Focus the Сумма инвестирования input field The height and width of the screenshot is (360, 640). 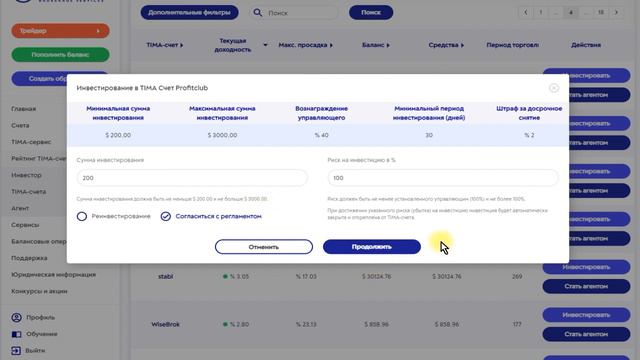pos(192,178)
